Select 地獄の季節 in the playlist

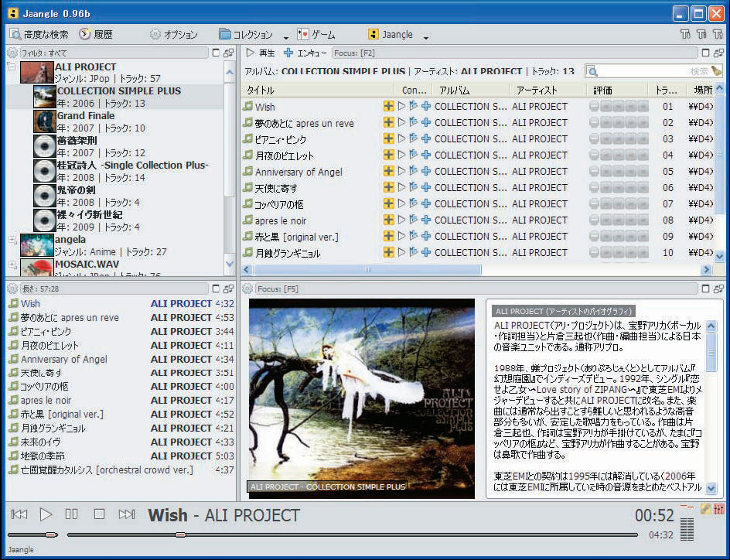point(121,456)
